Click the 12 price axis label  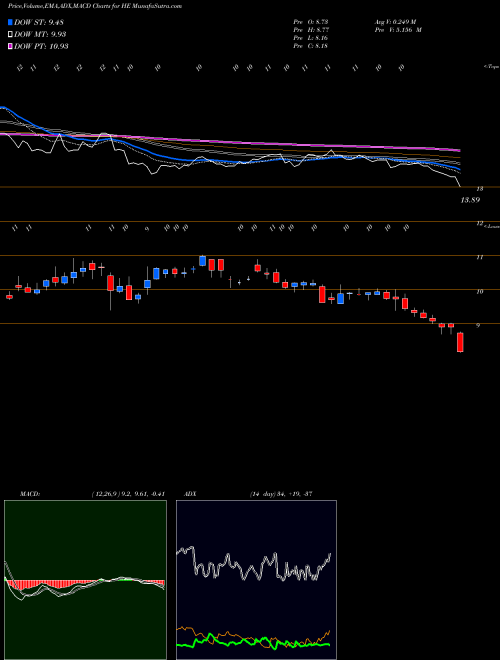pyautogui.click(x=479, y=224)
